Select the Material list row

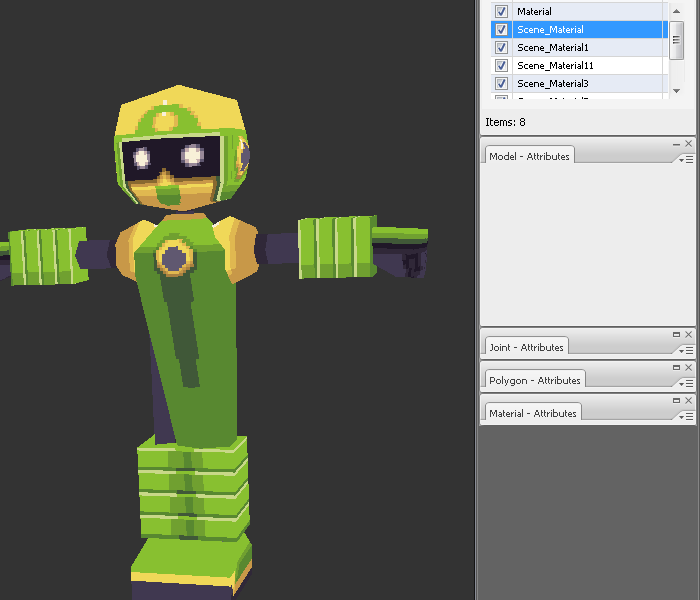(579, 12)
